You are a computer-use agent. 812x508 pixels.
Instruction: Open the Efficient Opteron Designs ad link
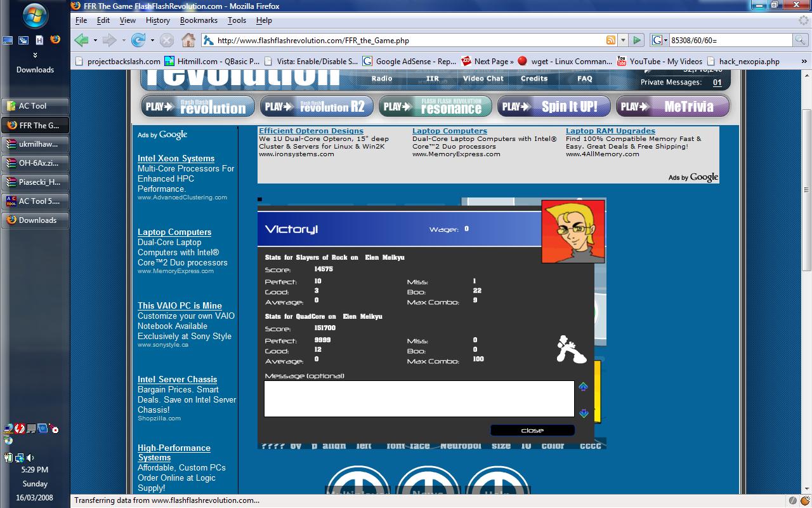tap(311, 131)
